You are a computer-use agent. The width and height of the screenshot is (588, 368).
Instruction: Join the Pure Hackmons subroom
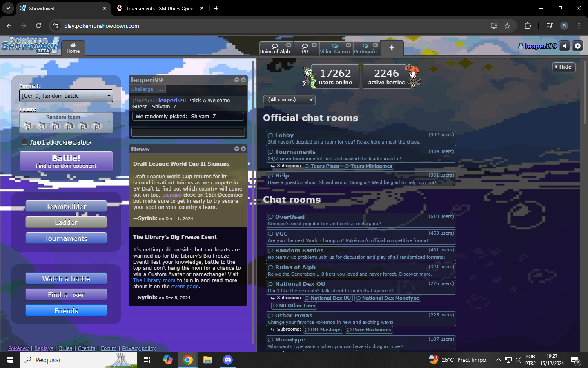[369, 330]
